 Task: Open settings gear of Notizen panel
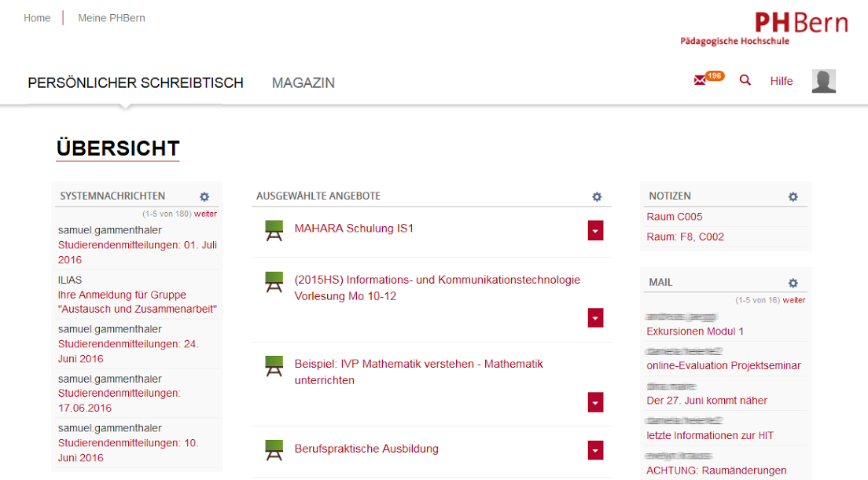[793, 196]
